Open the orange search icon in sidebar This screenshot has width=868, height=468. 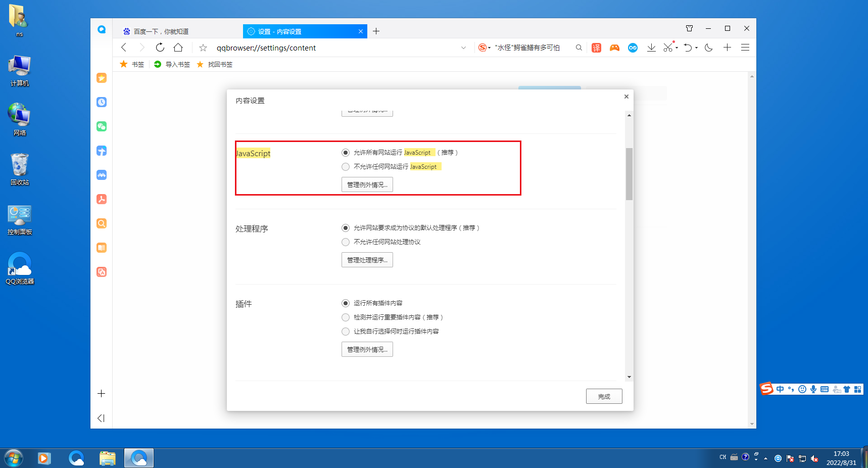coord(102,223)
